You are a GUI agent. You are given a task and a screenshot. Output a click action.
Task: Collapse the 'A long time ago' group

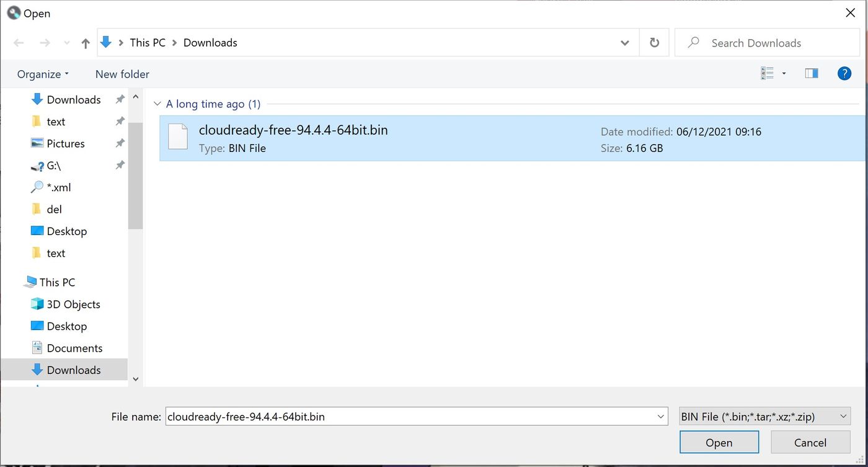pyautogui.click(x=157, y=104)
